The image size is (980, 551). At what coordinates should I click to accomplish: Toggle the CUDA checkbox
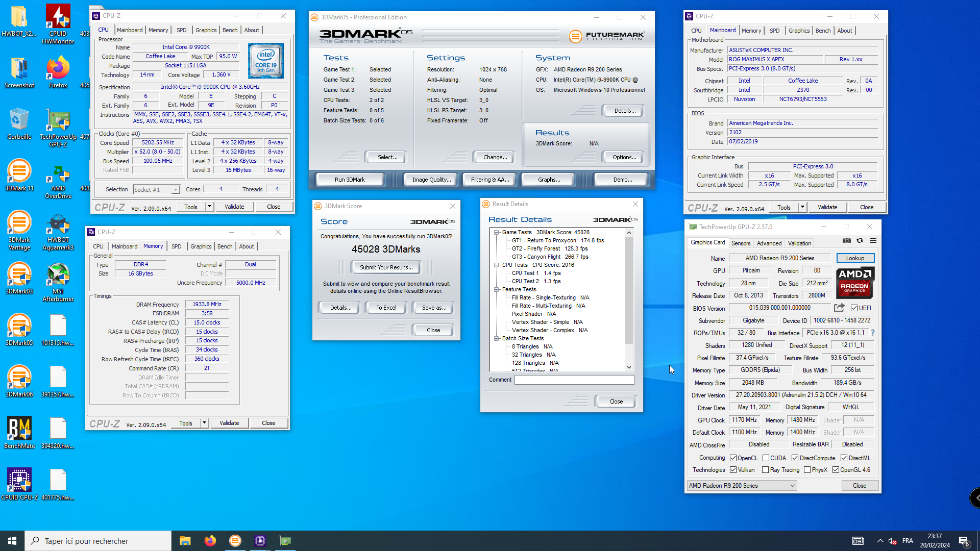pos(766,458)
